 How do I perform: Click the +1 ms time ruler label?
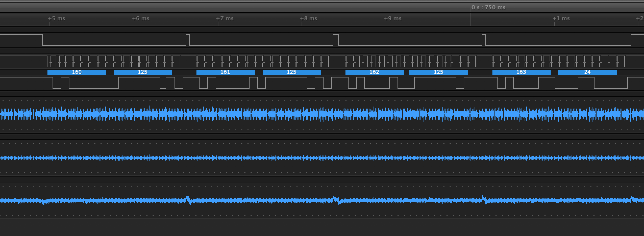561,19
